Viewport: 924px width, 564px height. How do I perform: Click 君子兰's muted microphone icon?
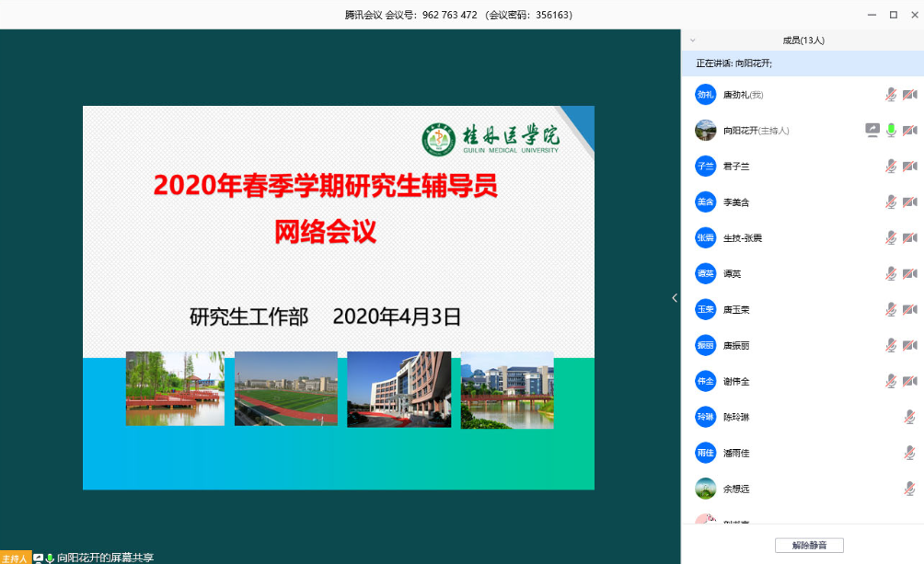click(891, 167)
